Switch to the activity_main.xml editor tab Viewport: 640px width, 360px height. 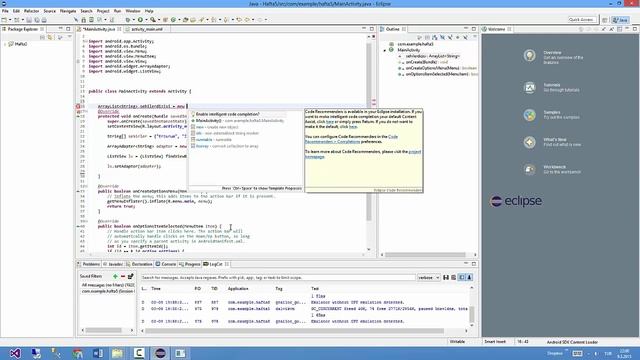point(146,29)
